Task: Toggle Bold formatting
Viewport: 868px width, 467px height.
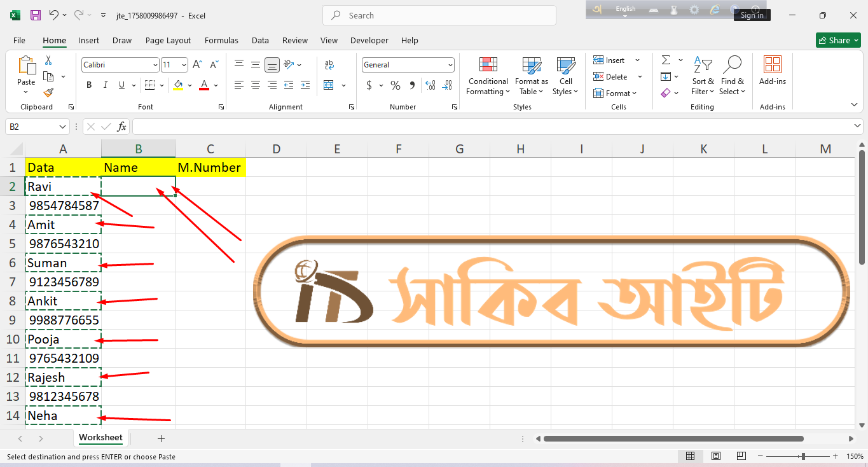Action: 89,85
